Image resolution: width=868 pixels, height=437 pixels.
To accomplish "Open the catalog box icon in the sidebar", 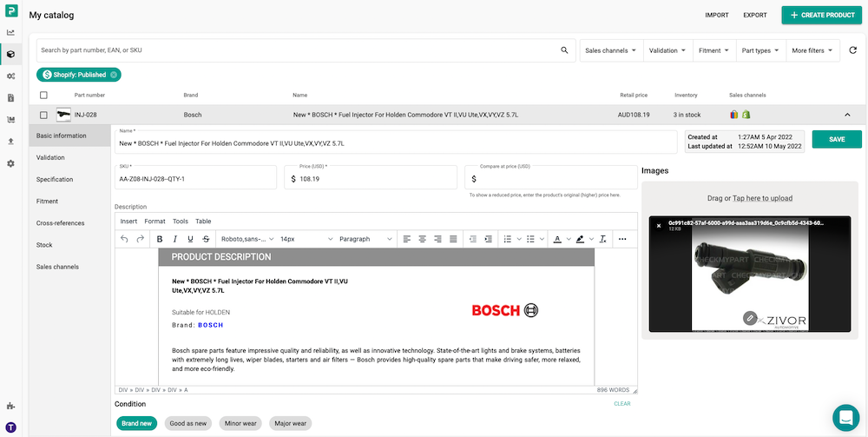I will pos(10,54).
